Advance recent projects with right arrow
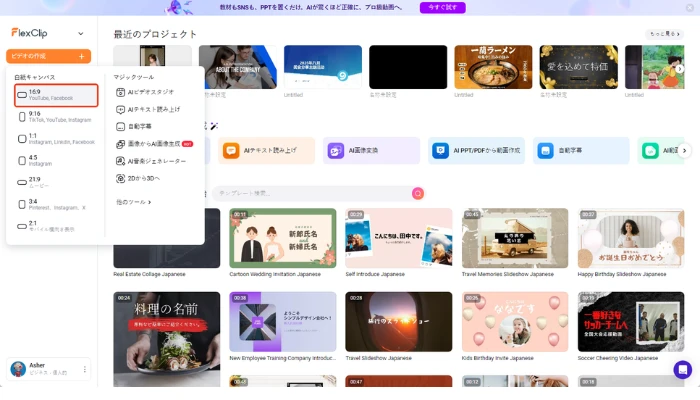Screen dimensions: 700x400 click(x=679, y=69)
